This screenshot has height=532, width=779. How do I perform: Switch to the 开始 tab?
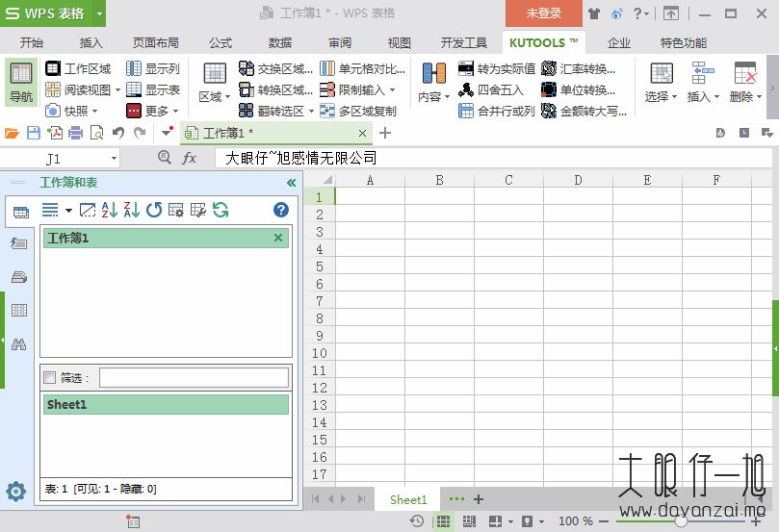pos(32,42)
